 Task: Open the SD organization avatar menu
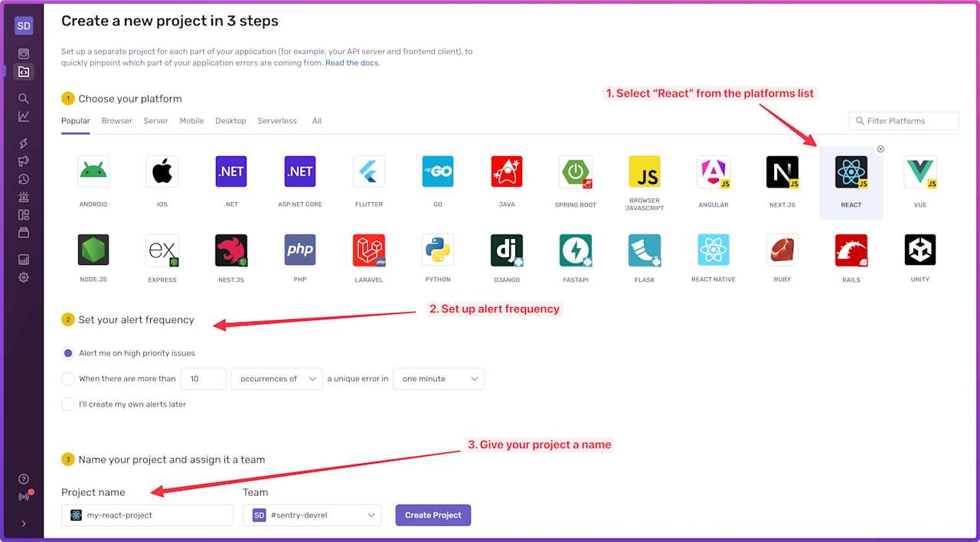[x=24, y=26]
